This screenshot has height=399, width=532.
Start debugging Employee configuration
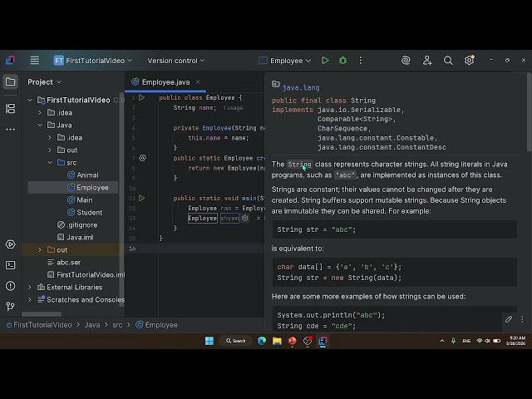[x=342, y=61]
